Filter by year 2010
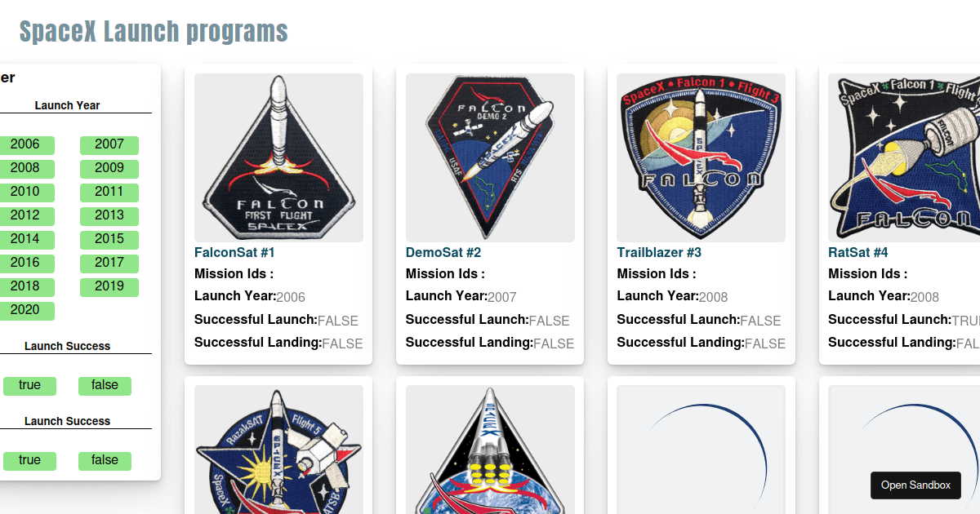Screen dimensions: 980x514 (25, 193)
